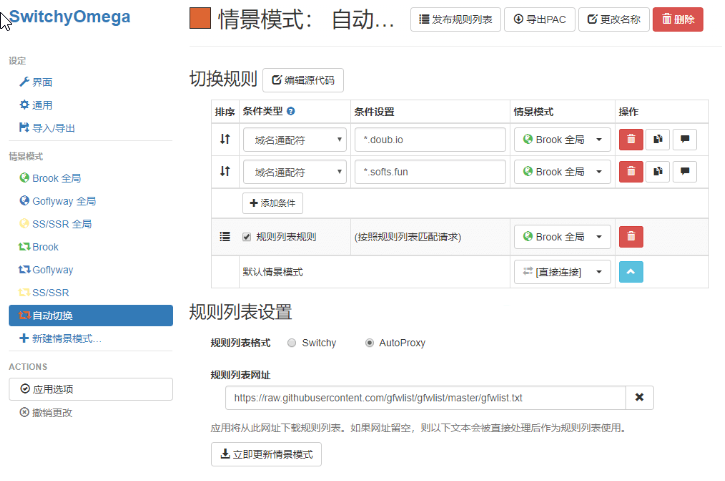Image resolution: width=725 pixels, height=481 pixels.
Task: Open condition type dropdown for *.doub.io
Action: click(x=295, y=140)
